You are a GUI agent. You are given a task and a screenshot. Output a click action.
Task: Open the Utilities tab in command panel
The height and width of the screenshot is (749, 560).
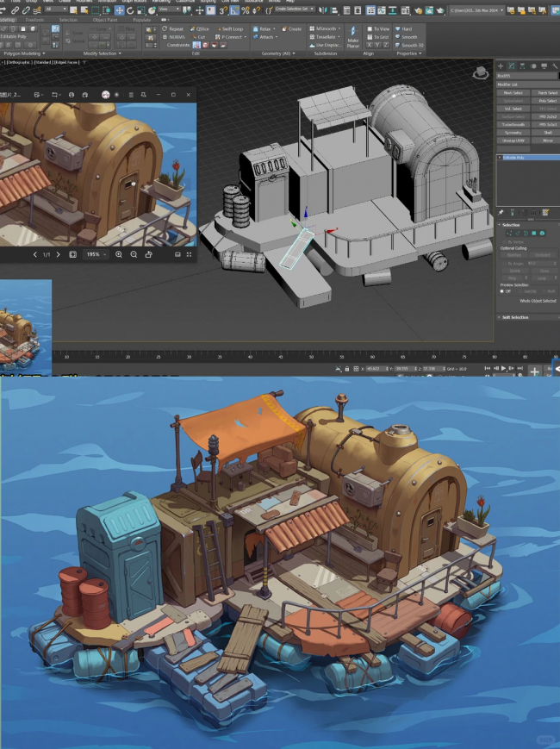[x=553, y=66]
